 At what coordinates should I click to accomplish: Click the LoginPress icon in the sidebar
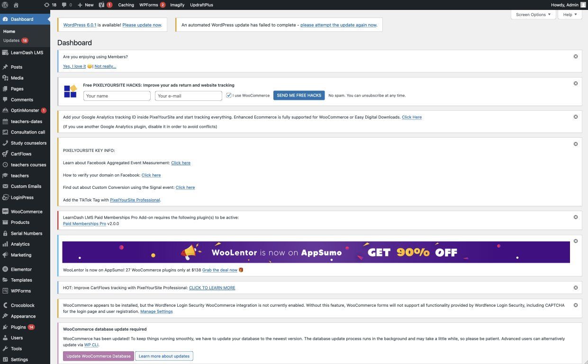[x=5, y=197]
